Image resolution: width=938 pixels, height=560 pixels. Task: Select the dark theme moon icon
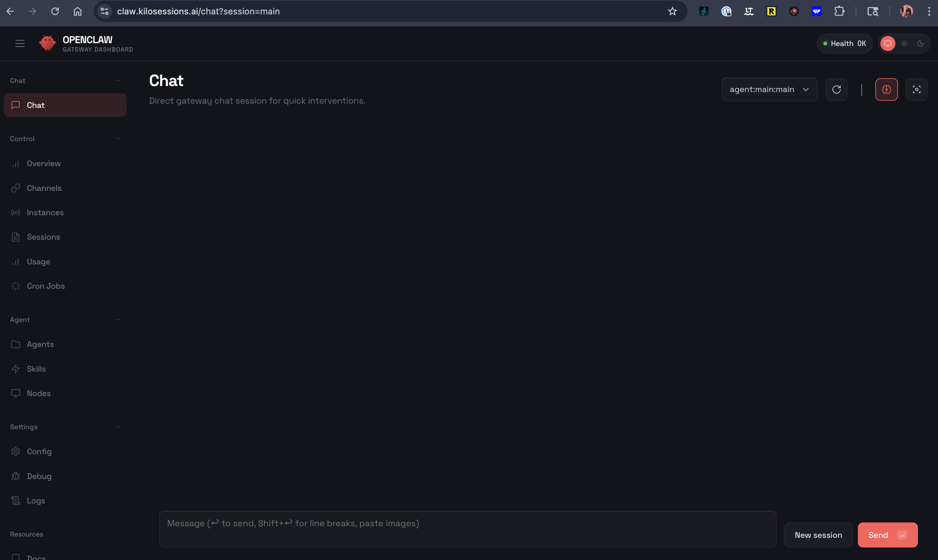click(920, 44)
